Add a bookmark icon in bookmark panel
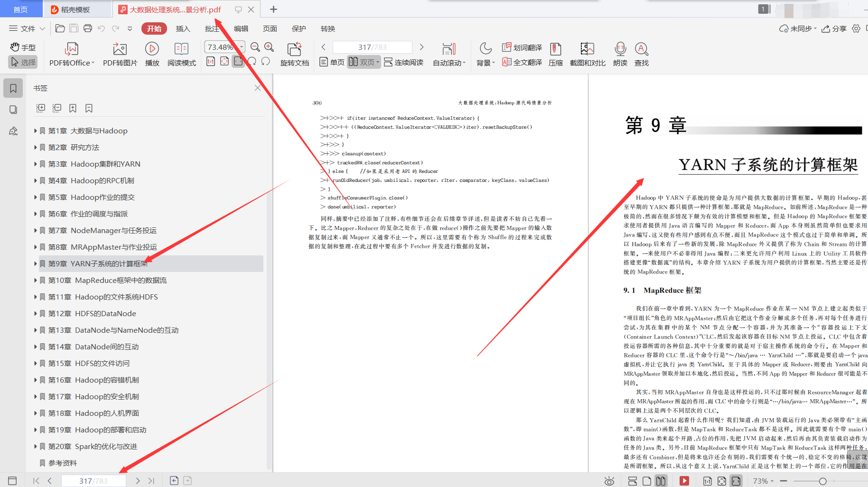This screenshot has width=868, height=487. click(x=73, y=108)
